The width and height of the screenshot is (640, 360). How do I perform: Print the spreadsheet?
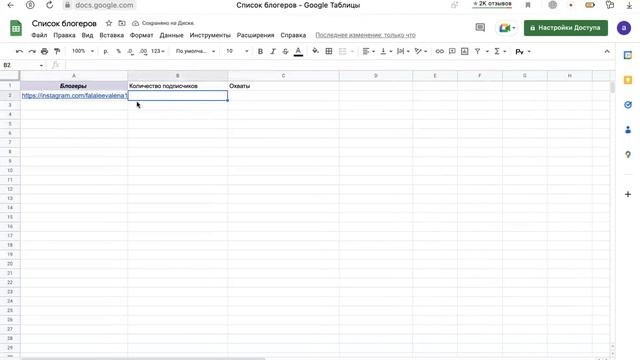[44, 51]
